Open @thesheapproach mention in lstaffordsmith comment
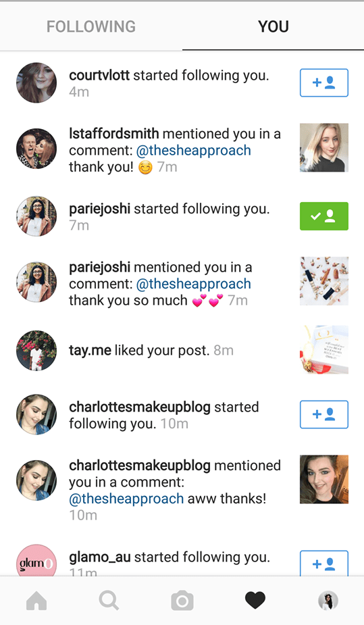The height and width of the screenshot is (625, 364). tap(194, 151)
